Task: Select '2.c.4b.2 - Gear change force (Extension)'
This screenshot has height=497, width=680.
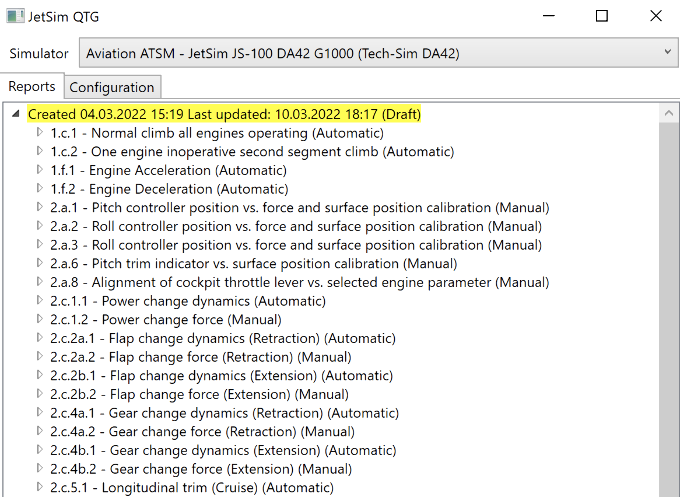Action: click(x=201, y=469)
